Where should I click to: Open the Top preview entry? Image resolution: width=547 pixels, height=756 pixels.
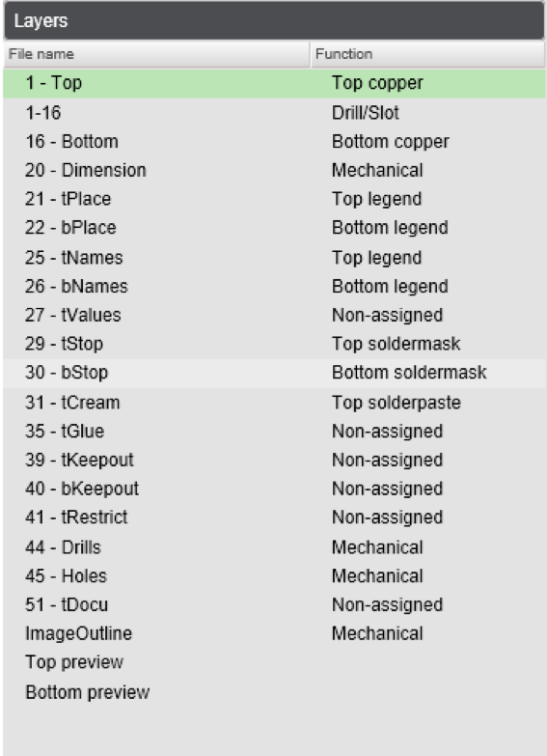274,662
